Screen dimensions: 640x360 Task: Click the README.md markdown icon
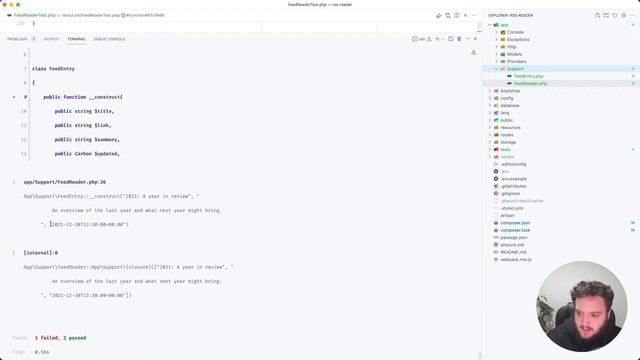pos(496,252)
